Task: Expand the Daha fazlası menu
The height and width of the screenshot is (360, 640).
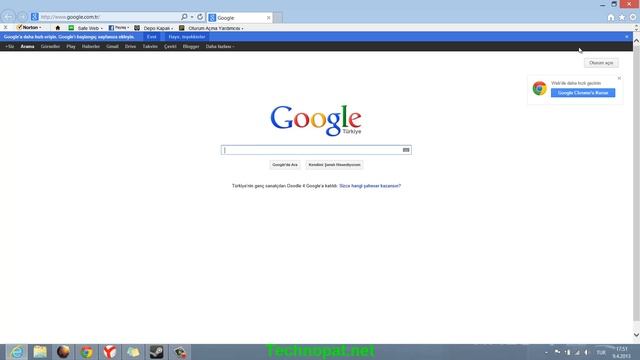Action: (x=220, y=47)
